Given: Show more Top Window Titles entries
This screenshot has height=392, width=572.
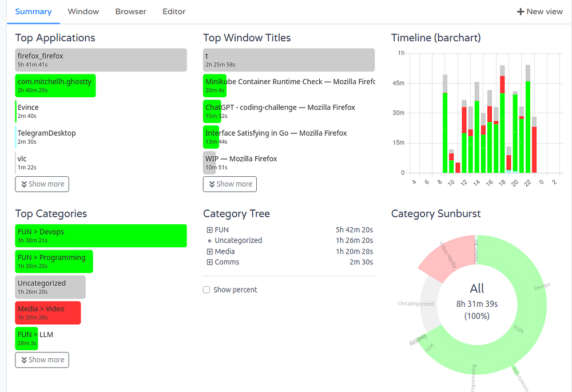Looking at the screenshot, I should tap(230, 184).
